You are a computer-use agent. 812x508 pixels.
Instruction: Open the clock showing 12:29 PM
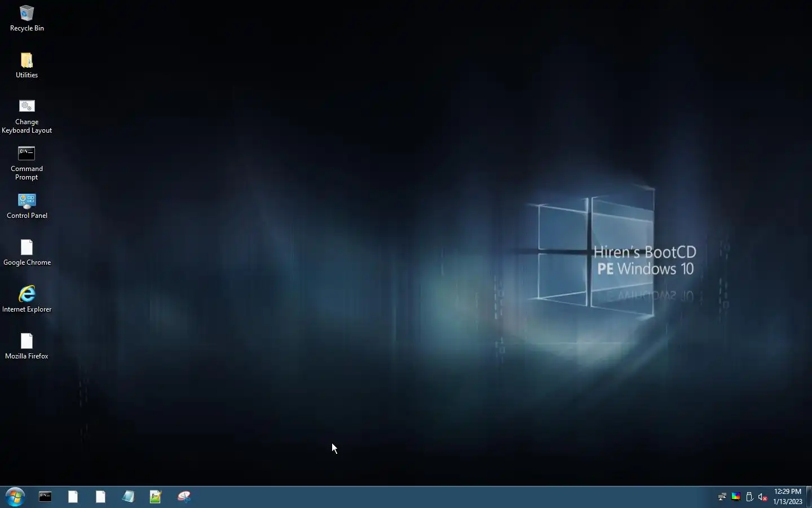pos(788,497)
